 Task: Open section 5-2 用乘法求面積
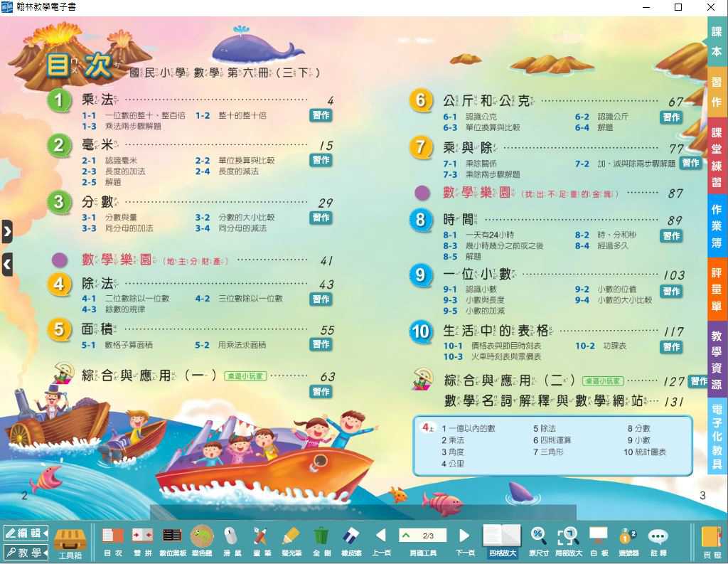(230, 345)
